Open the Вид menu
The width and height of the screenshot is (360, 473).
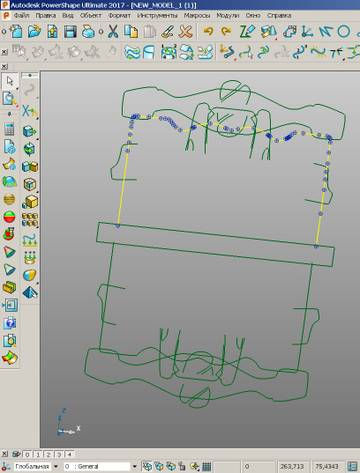tap(68, 15)
